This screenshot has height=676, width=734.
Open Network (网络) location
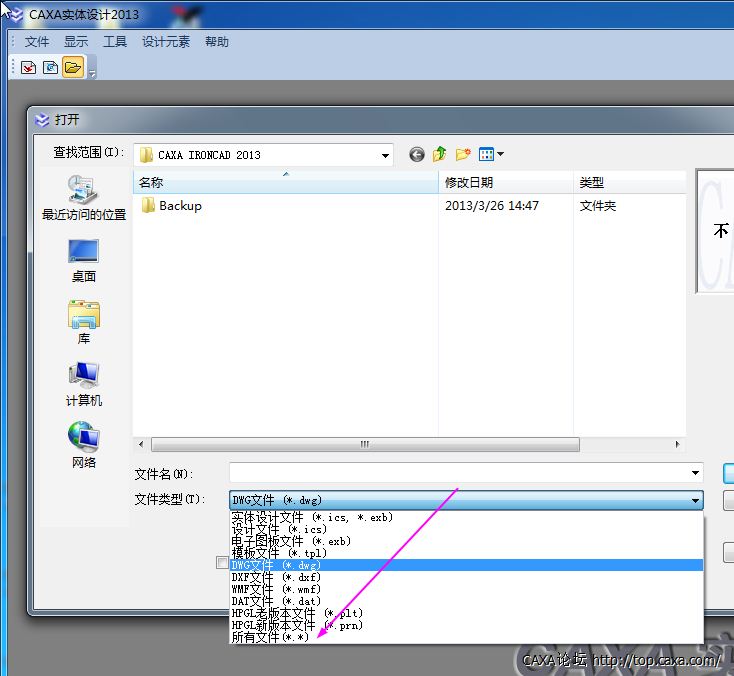pyautogui.click(x=84, y=446)
